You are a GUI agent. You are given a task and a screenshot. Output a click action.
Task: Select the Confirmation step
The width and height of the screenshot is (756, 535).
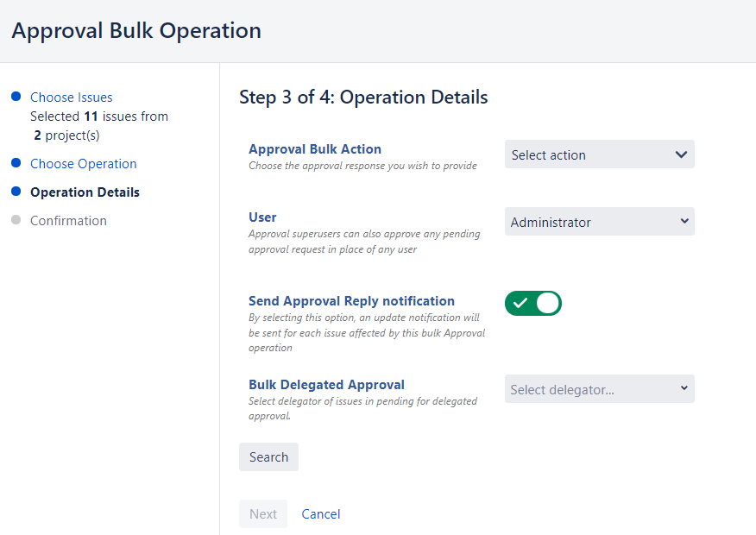pos(68,221)
